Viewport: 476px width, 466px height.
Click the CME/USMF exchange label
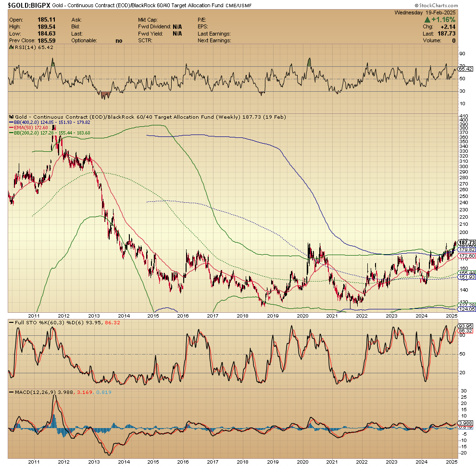pos(238,5)
